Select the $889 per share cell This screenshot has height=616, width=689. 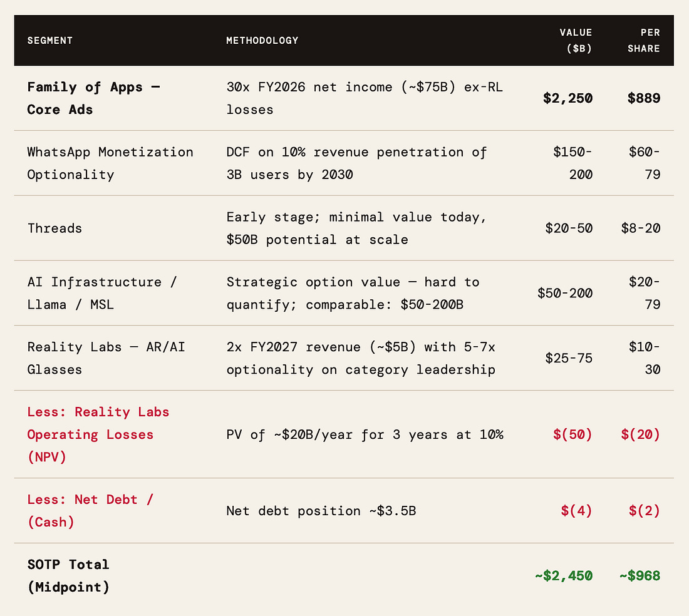tap(643, 98)
